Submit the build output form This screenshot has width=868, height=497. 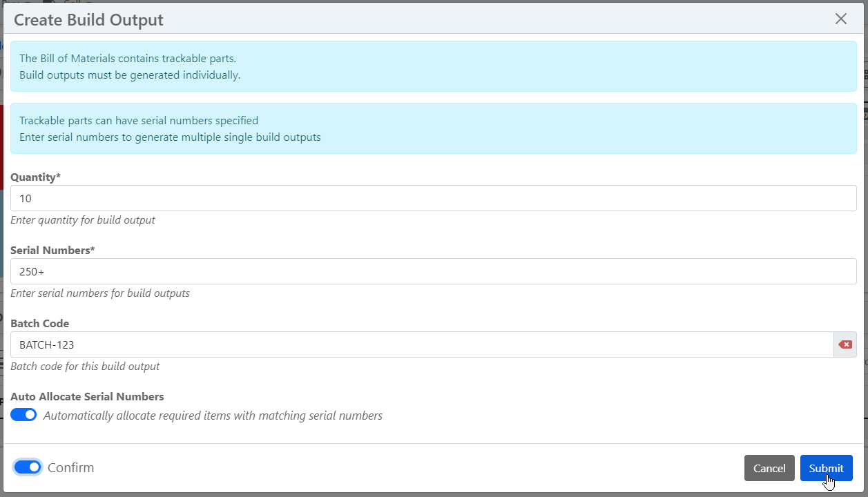tap(827, 468)
